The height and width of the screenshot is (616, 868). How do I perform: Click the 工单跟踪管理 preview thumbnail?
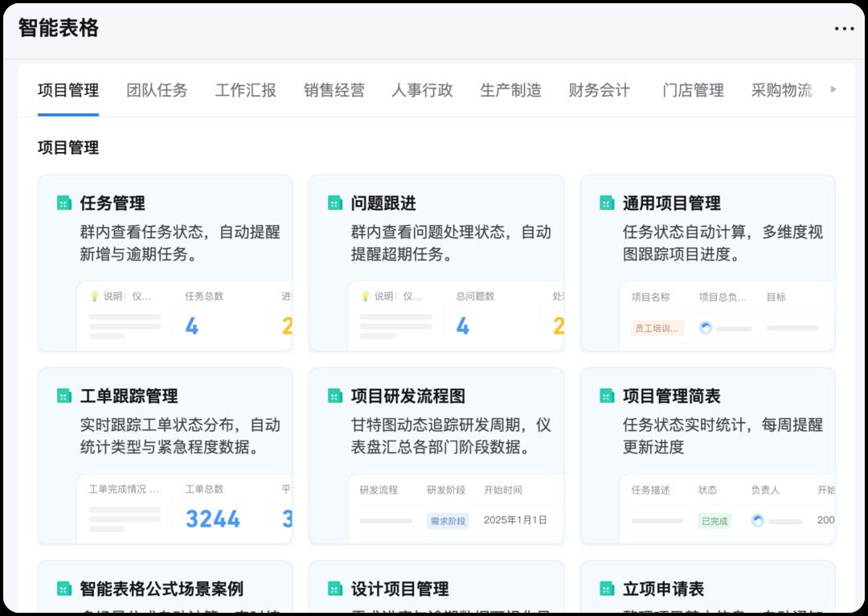(184, 508)
